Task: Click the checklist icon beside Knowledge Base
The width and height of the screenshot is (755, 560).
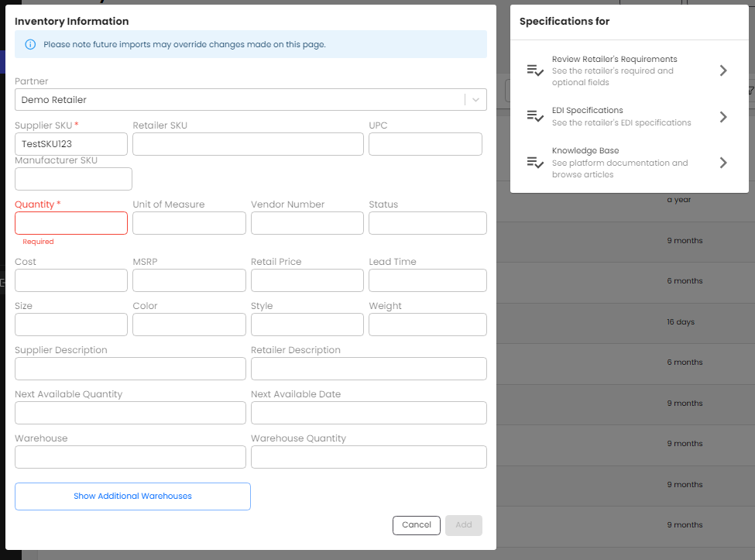Action: click(535, 163)
